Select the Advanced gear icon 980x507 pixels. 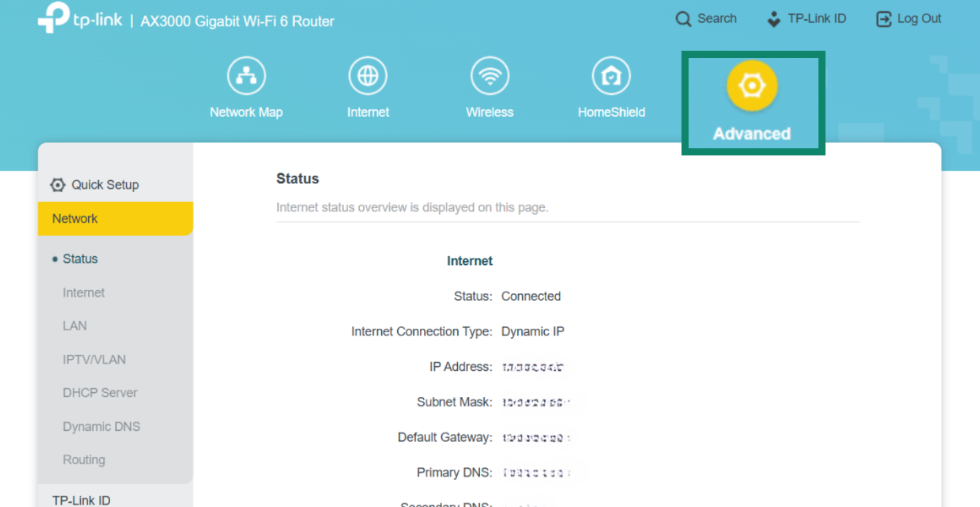752,86
